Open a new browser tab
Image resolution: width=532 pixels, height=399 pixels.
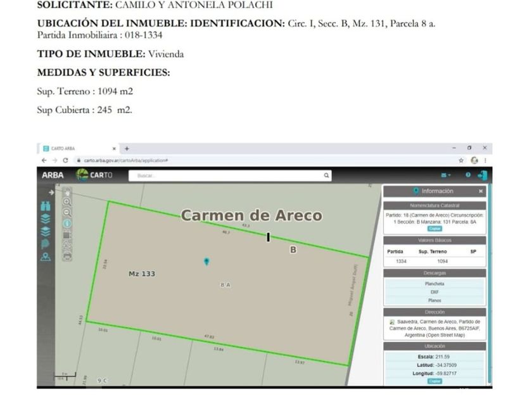[127, 149]
